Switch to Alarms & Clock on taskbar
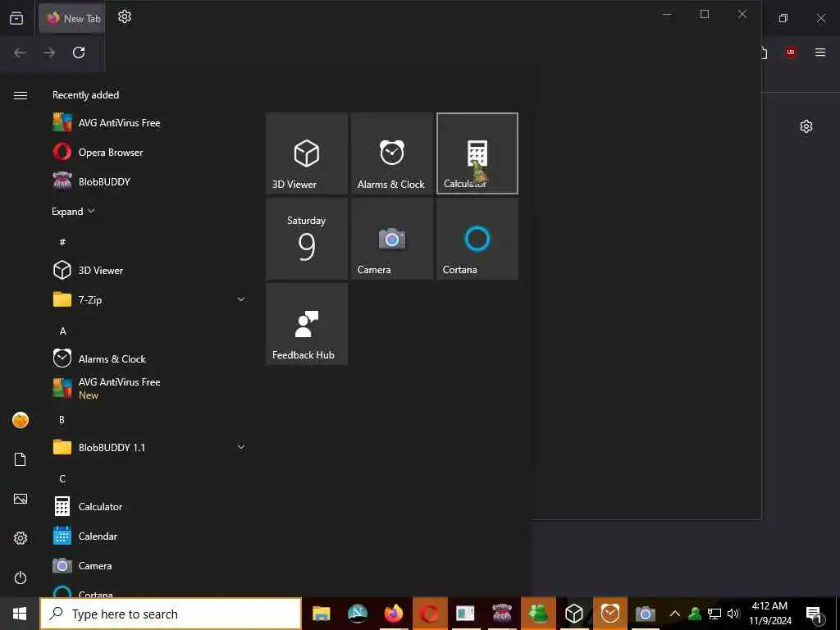840x630 pixels. click(610, 614)
